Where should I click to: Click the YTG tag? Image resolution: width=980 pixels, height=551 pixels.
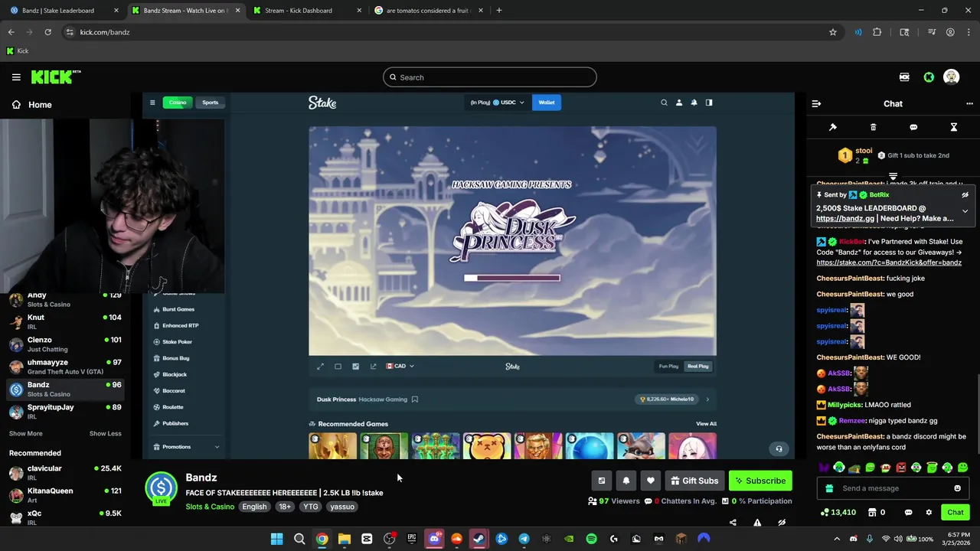point(310,507)
